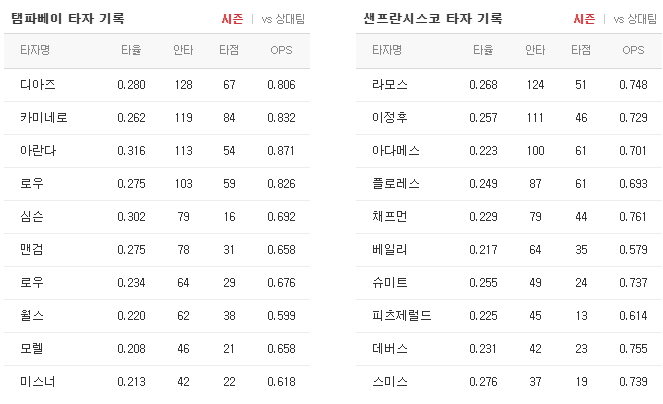The width and height of the screenshot is (663, 404).
Task: Click 안타 column header in 샌프란시스코 table
Action: (x=535, y=50)
